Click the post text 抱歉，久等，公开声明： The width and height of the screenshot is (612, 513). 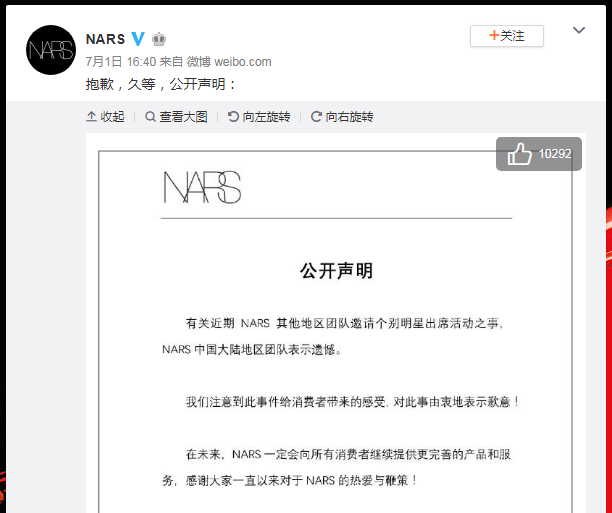pyautogui.click(x=162, y=84)
